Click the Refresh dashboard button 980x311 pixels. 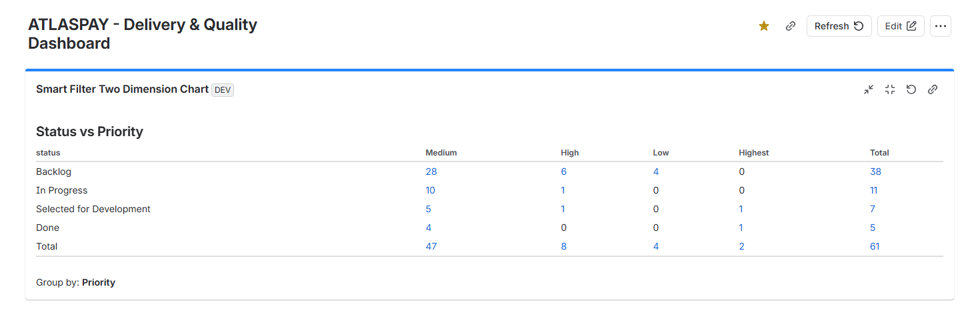[839, 26]
